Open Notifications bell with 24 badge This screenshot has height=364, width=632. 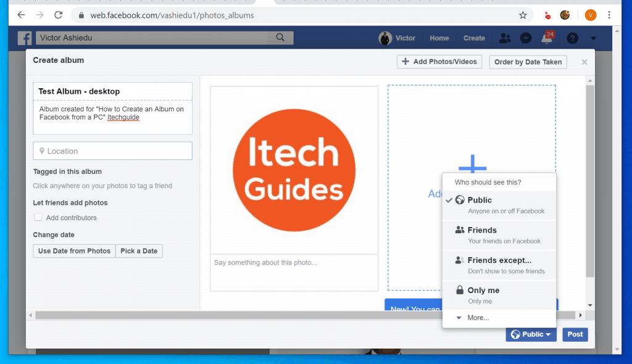[547, 38]
